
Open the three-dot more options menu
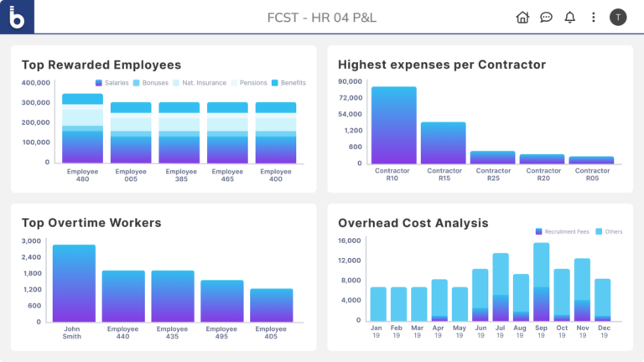click(x=594, y=17)
